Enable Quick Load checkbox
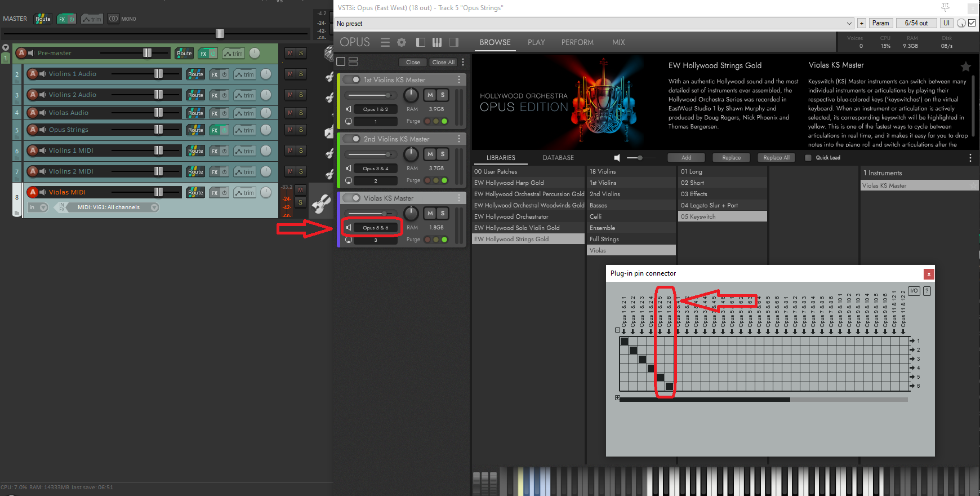The image size is (980, 496). tap(808, 158)
